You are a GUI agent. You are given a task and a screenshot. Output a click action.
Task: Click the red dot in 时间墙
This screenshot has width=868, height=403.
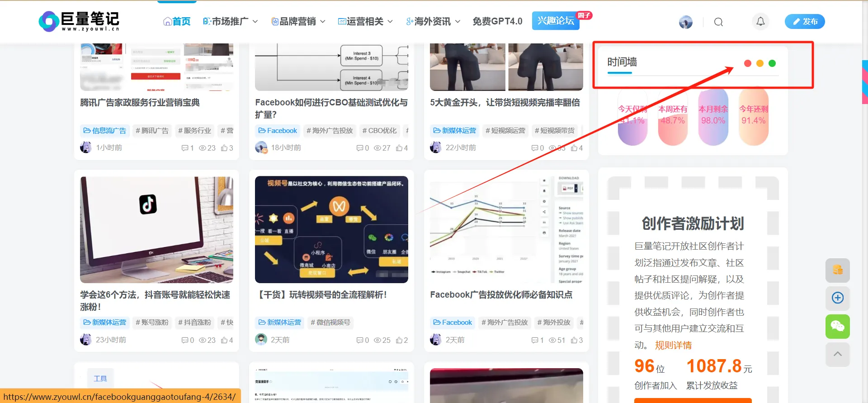pyautogui.click(x=748, y=63)
